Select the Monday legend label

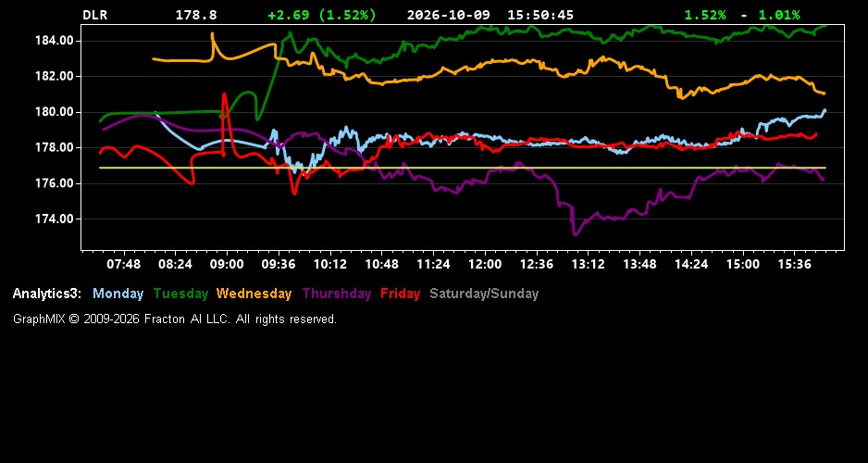118,294
